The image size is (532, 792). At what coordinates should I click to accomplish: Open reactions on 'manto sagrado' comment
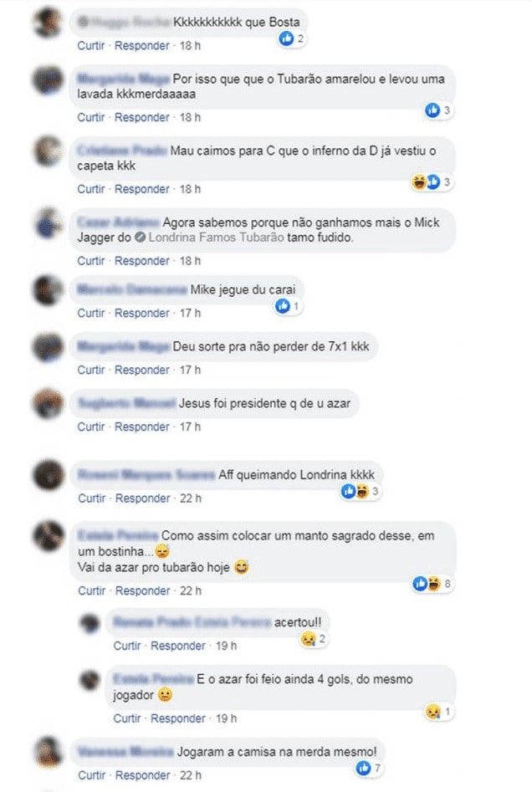click(x=432, y=584)
